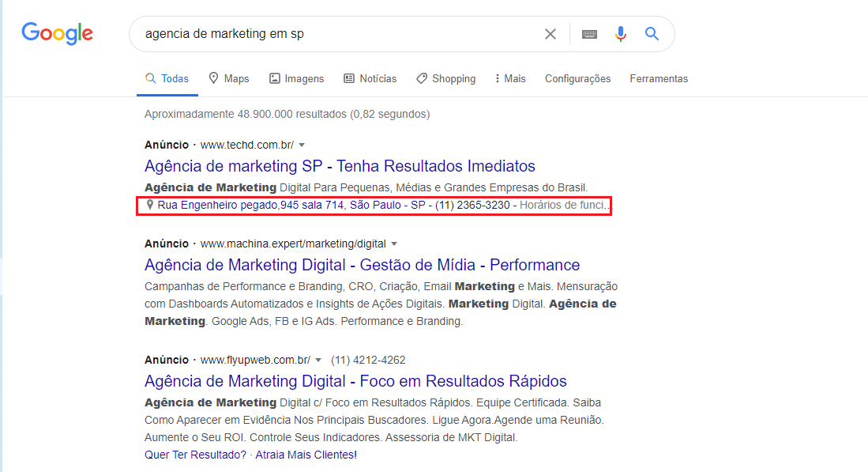The height and width of the screenshot is (472, 868).
Task: Click the Rua Engenheiro pegado address link
Action: coord(291,205)
